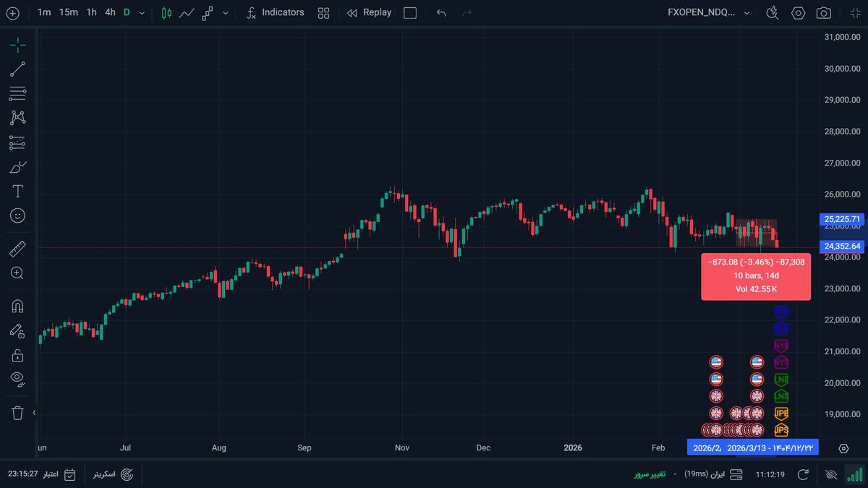Image resolution: width=868 pixels, height=488 pixels.
Task: Select the crosshair cursor tool
Action: click(x=17, y=45)
